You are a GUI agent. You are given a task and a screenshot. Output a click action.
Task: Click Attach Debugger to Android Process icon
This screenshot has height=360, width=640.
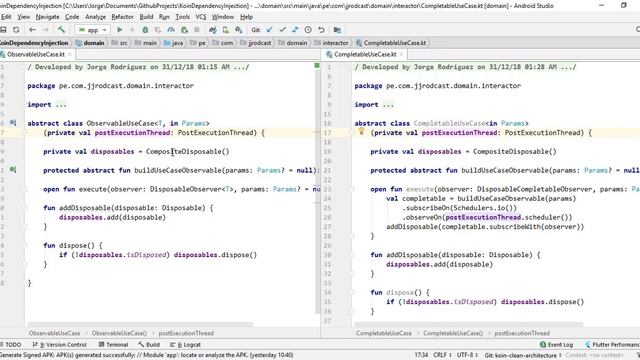(x=184, y=30)
